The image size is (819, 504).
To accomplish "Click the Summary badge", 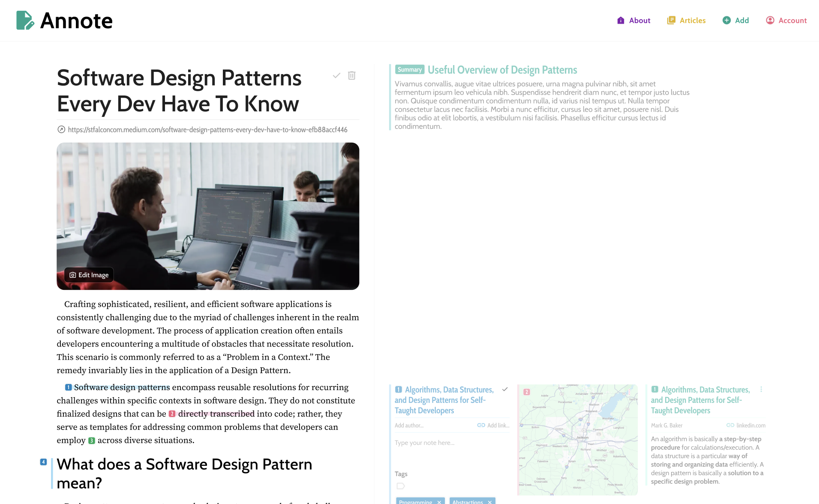I will (410, 70).
